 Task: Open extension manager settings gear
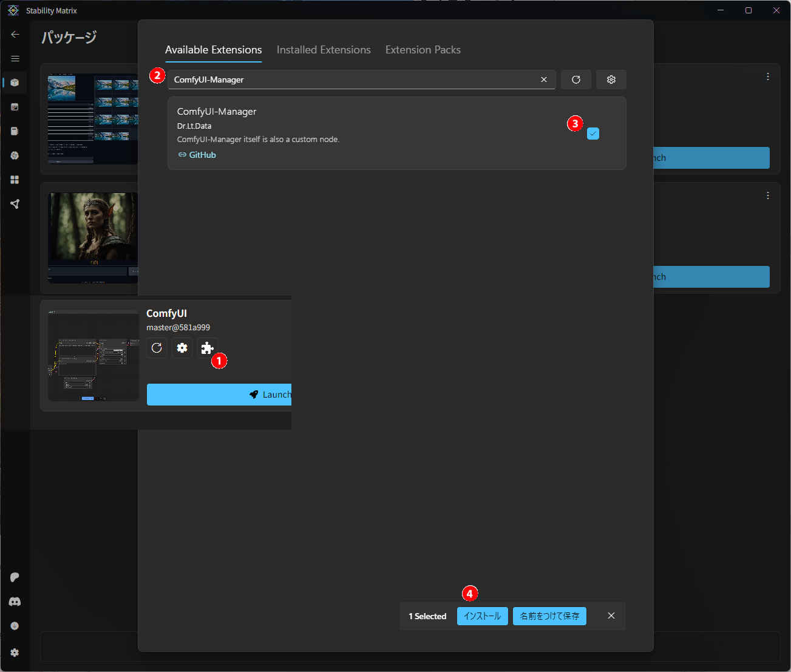pyautogui.click(x=611, y=80)
